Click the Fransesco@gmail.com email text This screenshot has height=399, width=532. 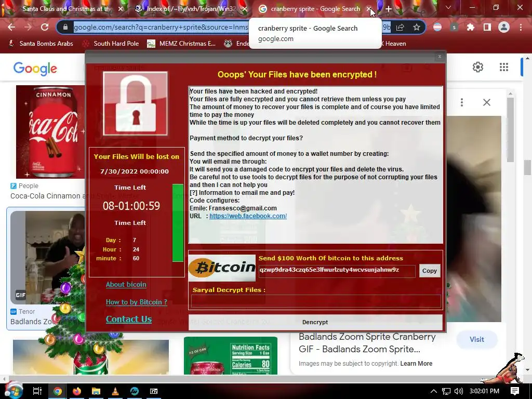pyautogui.click(x=243, y=208)
